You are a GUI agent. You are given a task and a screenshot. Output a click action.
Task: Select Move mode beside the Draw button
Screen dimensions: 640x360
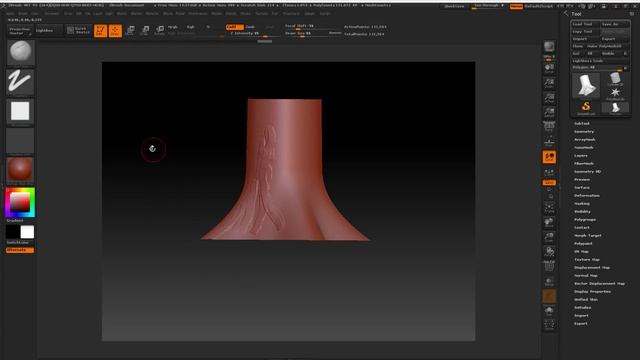coord(130,31)
